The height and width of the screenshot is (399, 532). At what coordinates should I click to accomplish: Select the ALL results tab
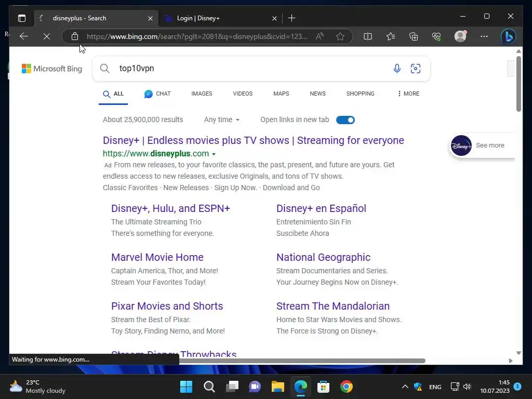pyautogui.click(x=113, y=94)
